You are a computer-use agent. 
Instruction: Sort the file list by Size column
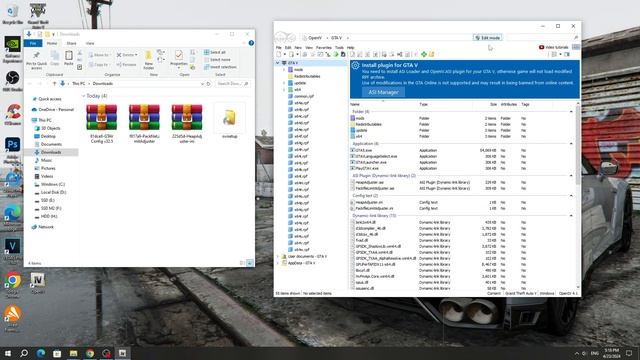pos(493,104)
